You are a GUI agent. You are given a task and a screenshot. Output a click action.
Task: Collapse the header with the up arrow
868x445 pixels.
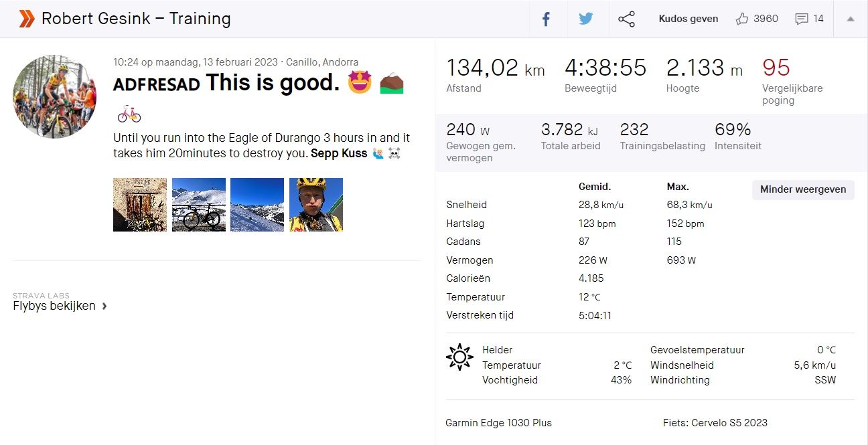tap(851, 19)
